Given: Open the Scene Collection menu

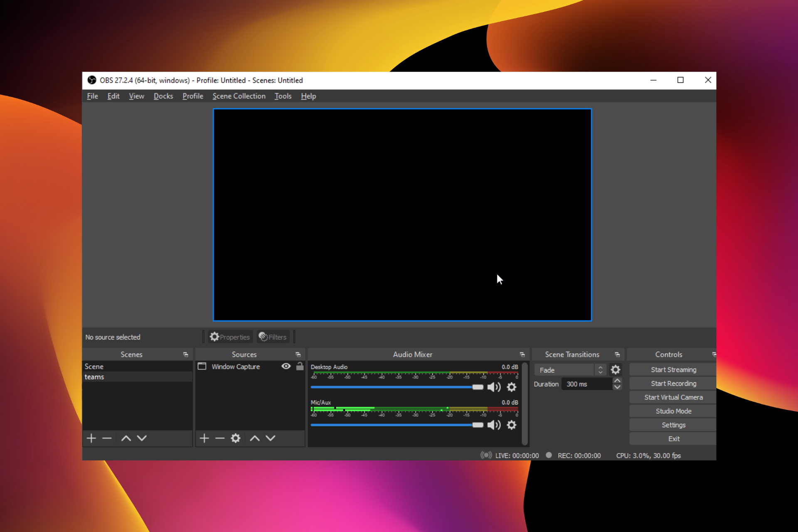Looking at the screenshot, I should (239, 96).
